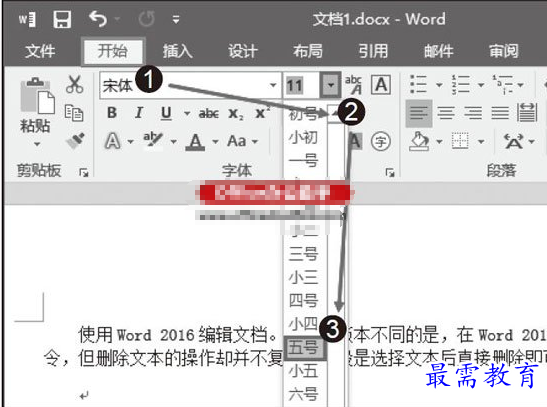Click the Asian Layout A icon
This screenshot has height=407, width=547.
514,141
